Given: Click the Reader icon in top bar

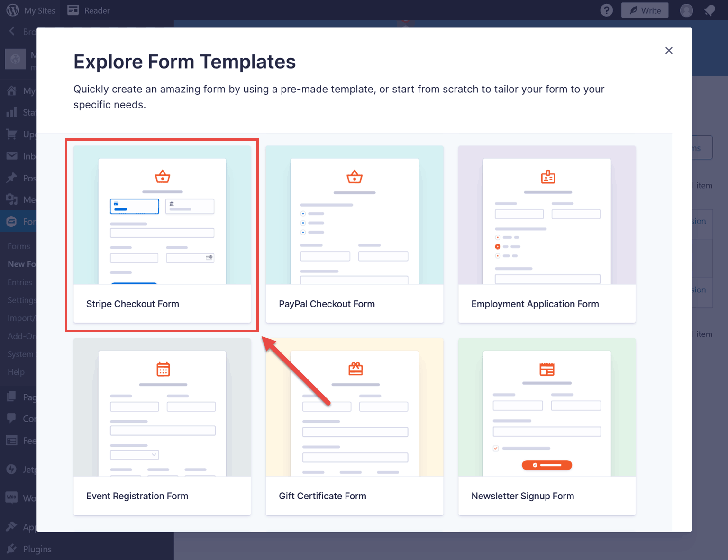Looking at the screenshot, I should point(73,10).
